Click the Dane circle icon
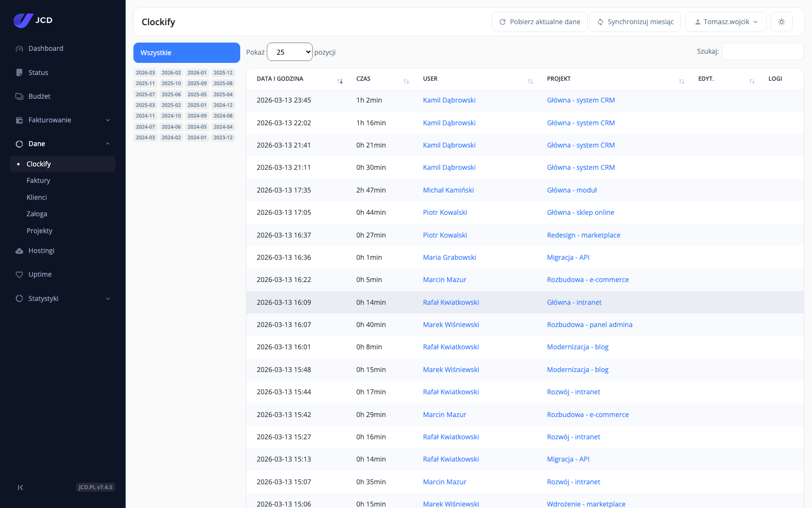812x508 pixels. (x=19, y=144)
